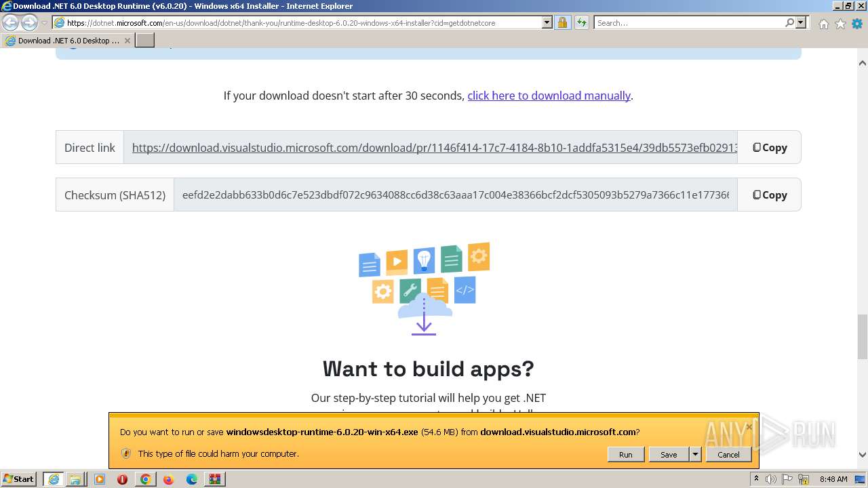Open the Windows Start menu
Image resolution: width=868 pixels, height=488 pixels.
click(x=19, y=479)
